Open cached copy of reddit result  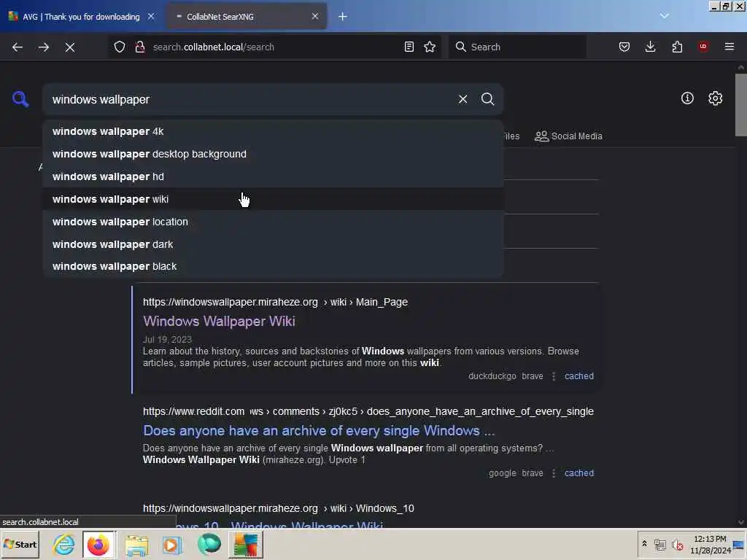click(x=578, y=472)
